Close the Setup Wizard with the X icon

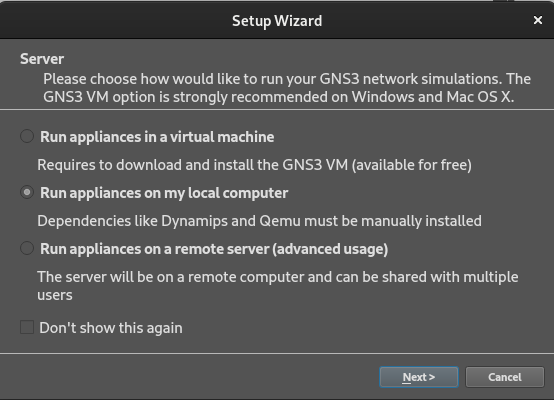(538, 20)
